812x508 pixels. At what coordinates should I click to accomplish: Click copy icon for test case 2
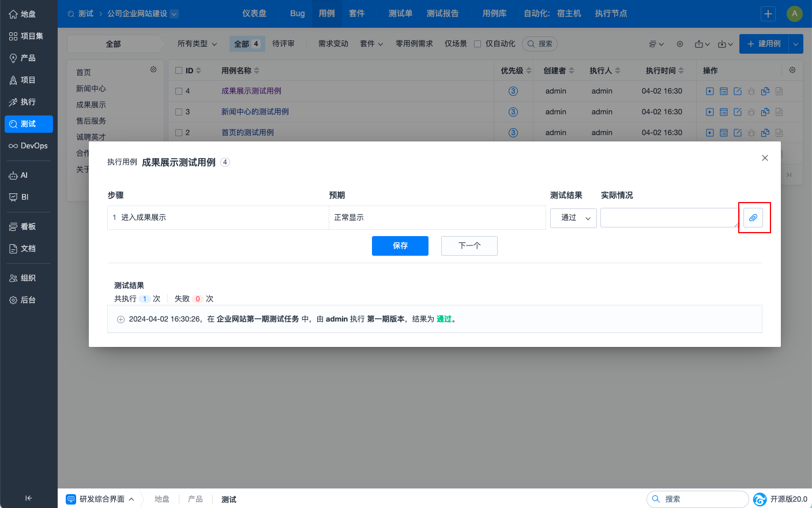(765, 133)
